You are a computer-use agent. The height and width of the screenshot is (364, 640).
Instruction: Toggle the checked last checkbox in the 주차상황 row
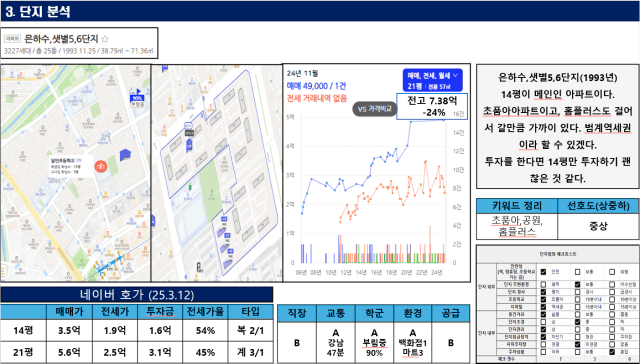point(612,352)
